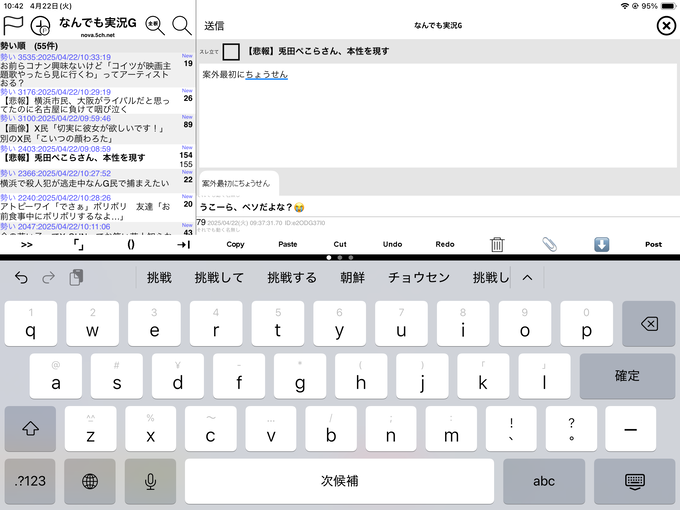Tap Cut in the edit toolbar
Image resolution: width=680 pixels, height=510 pixels.
pyautogui.click(x=340, y=244)
